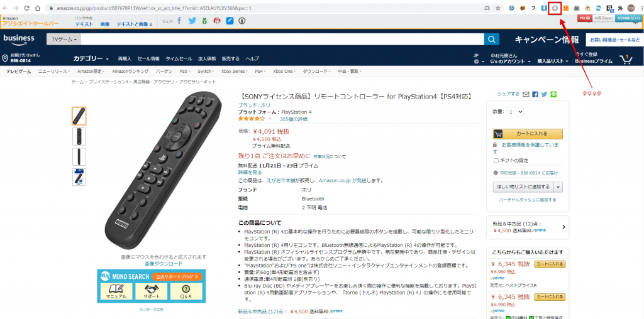
Task: Open the タイムセール menu item
Action: (178, 58)
